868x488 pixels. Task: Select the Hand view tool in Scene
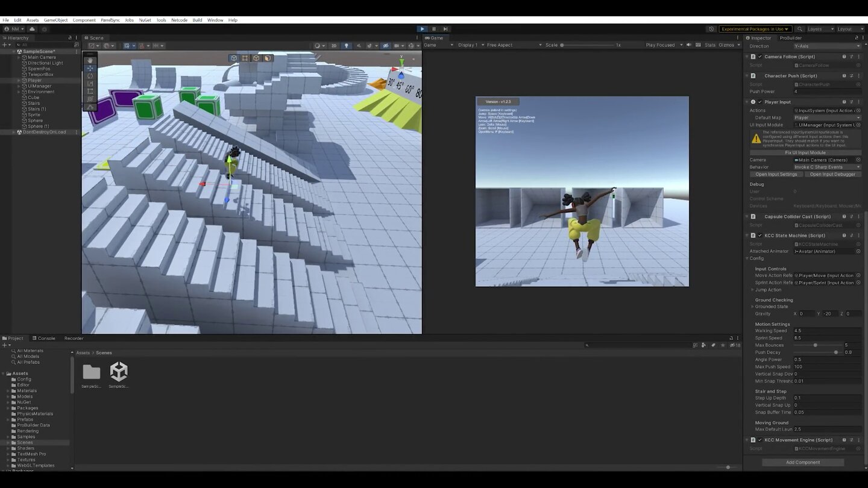click(90, 60)
